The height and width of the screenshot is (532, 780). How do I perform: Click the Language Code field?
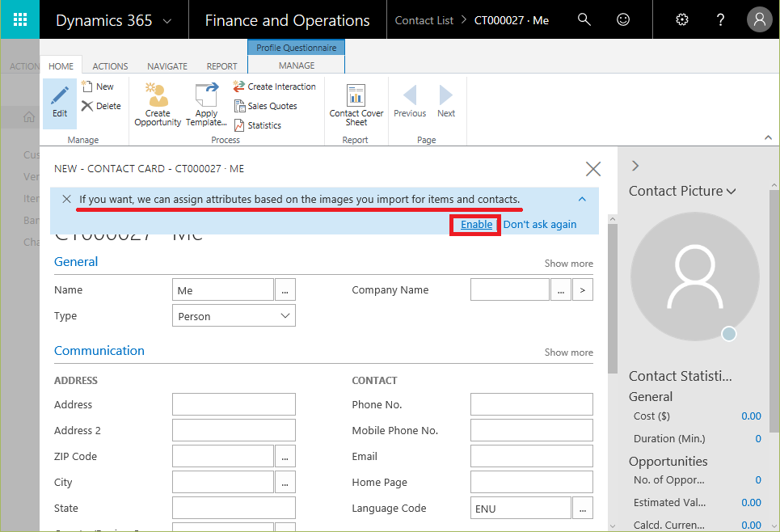coord(521,508)
